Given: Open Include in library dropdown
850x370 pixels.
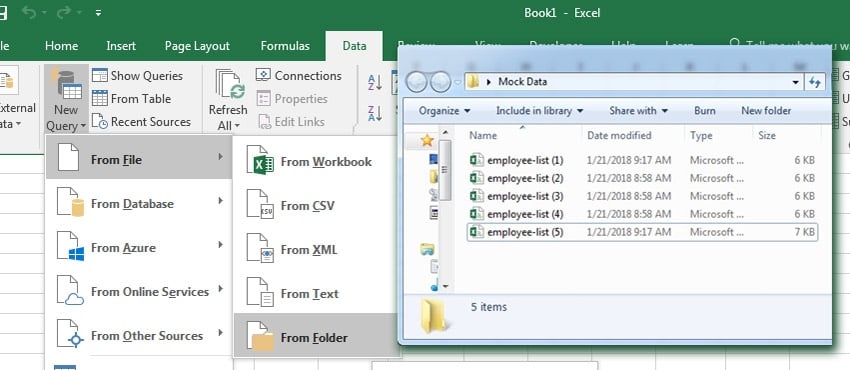Looking at the screenshot, I should tap(539, 111).
